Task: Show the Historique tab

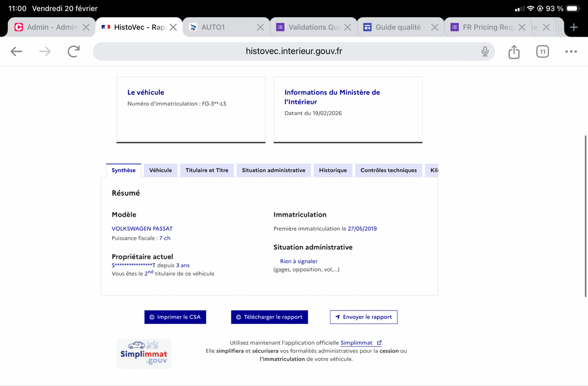Action: (x=333, y=170)
